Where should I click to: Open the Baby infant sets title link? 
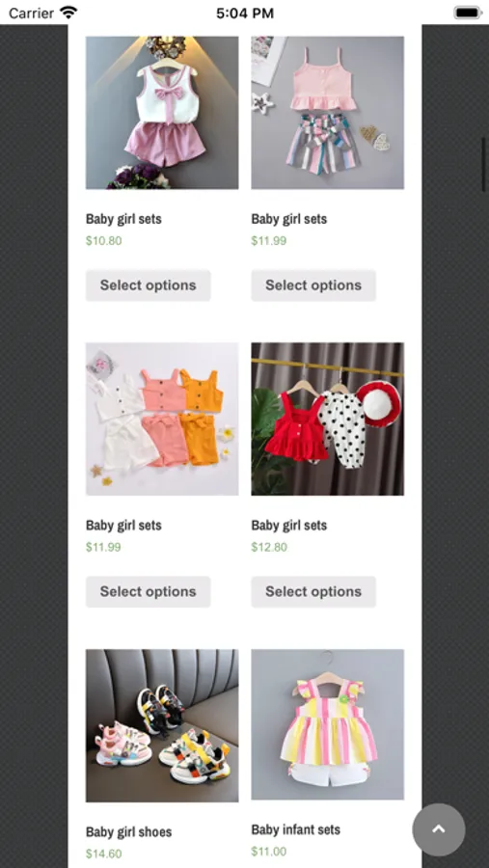coord(295,829)
